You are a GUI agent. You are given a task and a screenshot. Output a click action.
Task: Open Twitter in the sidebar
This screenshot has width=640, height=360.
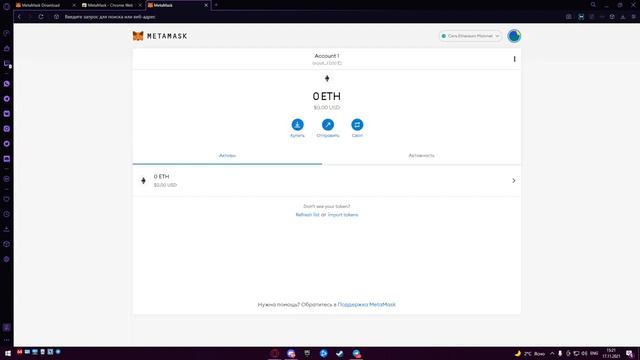(x=7, y=144)
